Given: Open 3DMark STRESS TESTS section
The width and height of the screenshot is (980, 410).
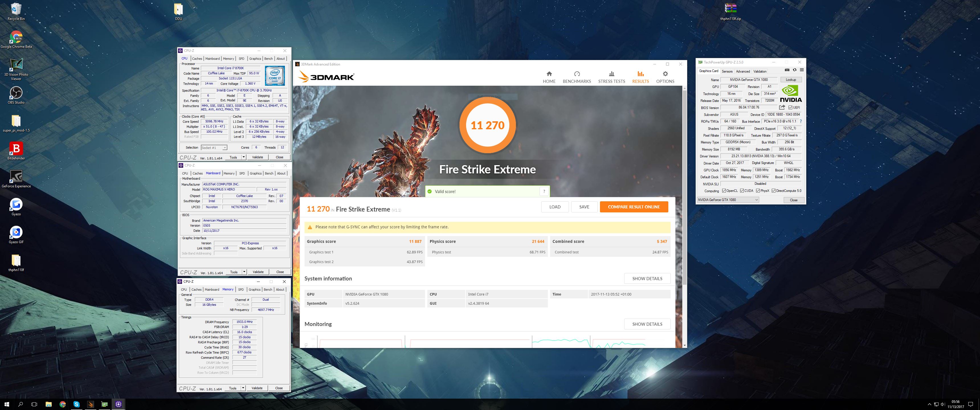Looking at the screenshot, I should tap(611, 77).
